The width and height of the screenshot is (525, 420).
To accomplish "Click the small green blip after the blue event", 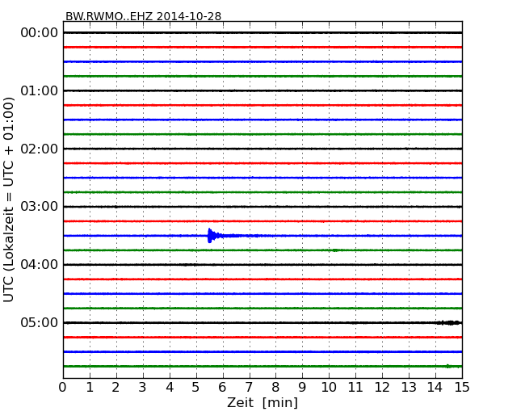I will pyautogui.click(x=335, y=250).
